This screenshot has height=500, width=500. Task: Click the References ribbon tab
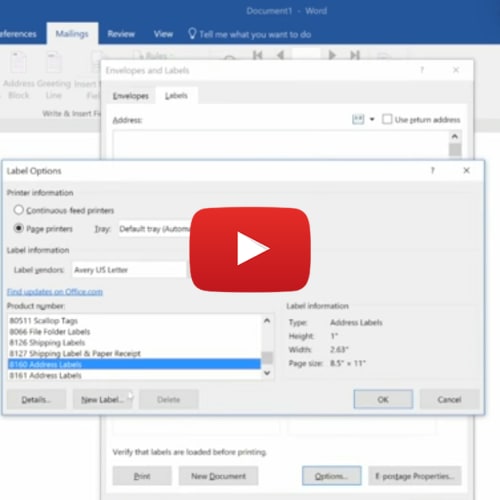point(18,34)
